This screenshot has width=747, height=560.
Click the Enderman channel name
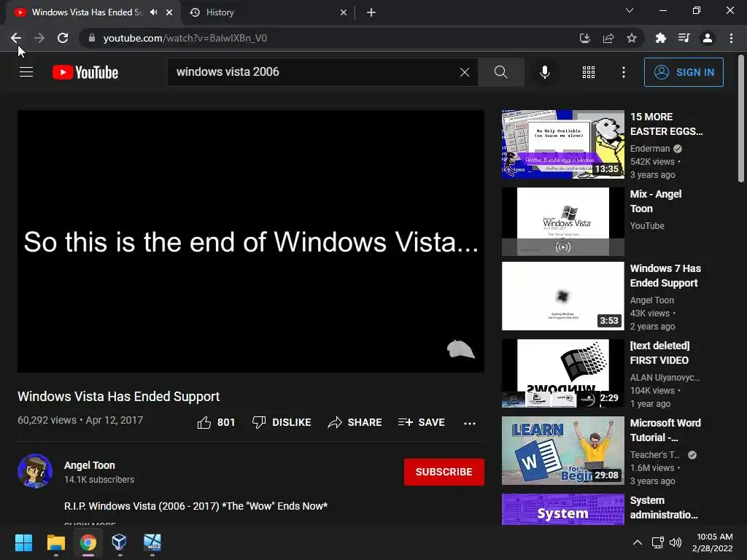[650, 149]
